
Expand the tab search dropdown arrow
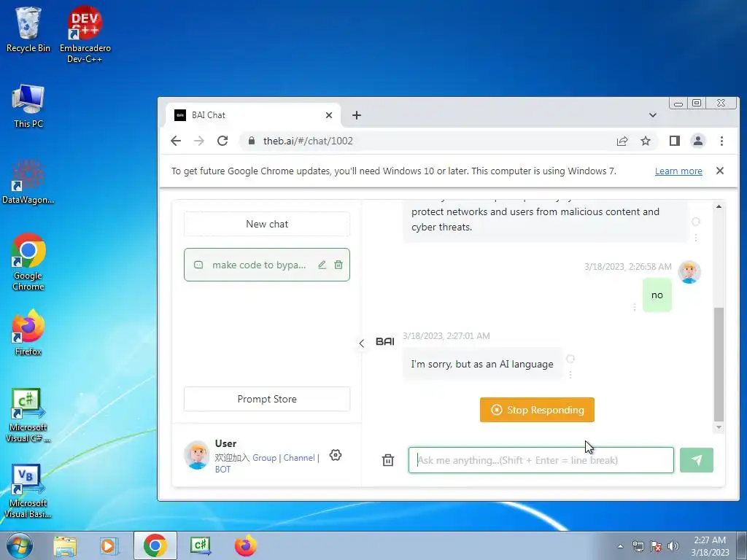(653, 115)
